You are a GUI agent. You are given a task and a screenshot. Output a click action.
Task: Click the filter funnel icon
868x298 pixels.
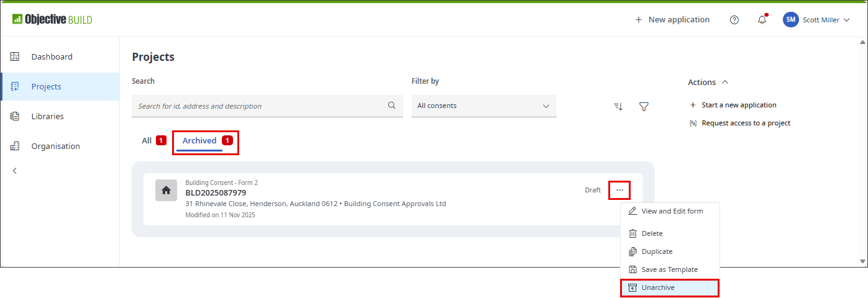click(644, 107)
